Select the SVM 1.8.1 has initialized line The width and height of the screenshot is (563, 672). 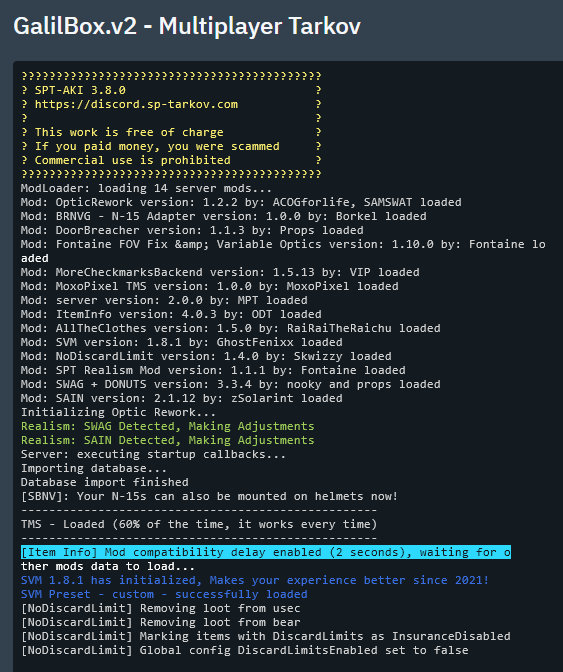pos(255,580)
